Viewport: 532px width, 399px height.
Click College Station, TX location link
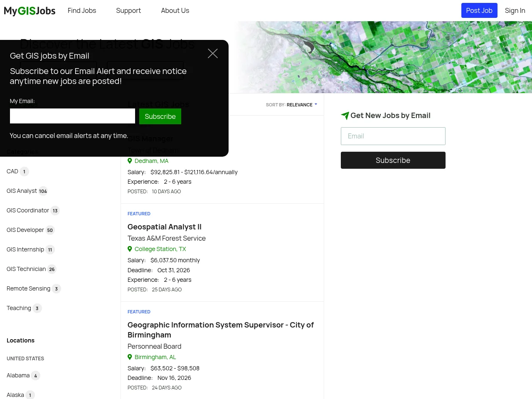pyautogui.click(x=160, y=249)
